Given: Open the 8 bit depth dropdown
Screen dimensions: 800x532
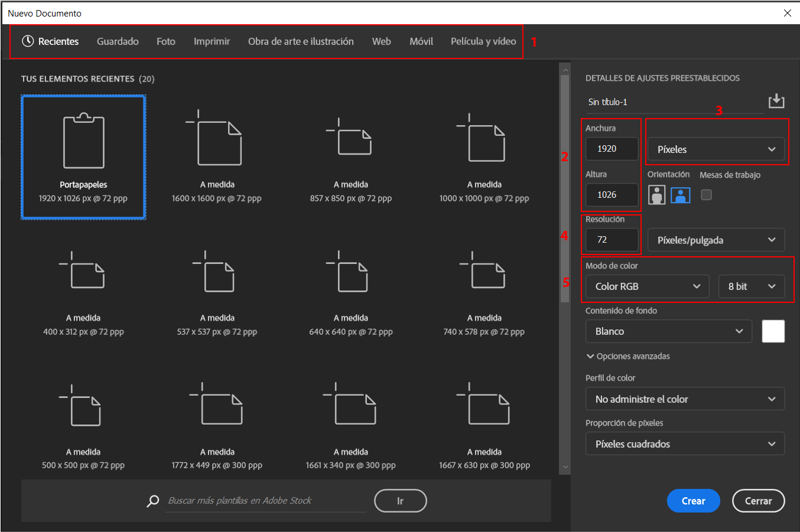Looking at the screenshot, I should pyautogui.click(x=752, y=286).
